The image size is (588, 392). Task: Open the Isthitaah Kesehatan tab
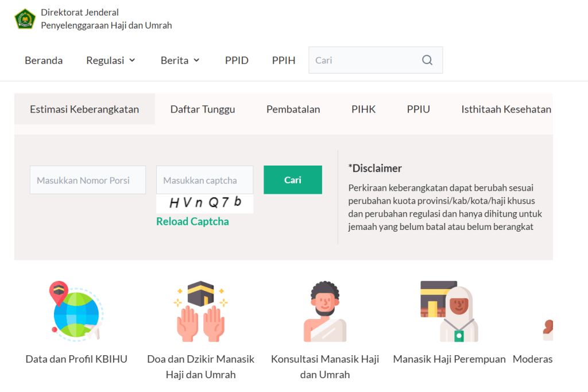pyautogui.click(x=506, y=109)
